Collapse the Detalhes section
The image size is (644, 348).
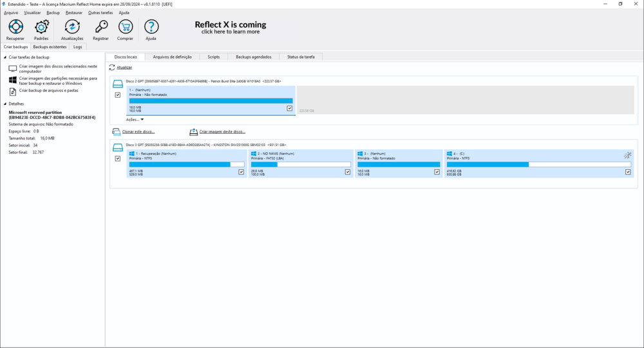click(5, 104)
